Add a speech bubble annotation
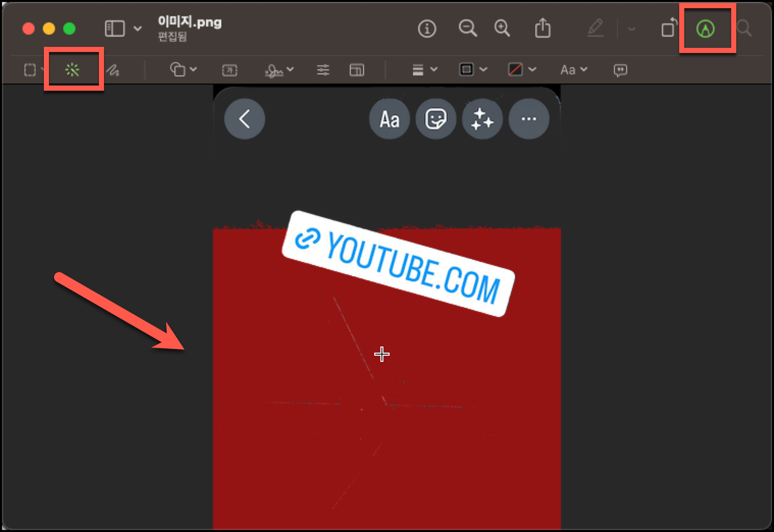 pyautogui.click(x=621, y=70)
